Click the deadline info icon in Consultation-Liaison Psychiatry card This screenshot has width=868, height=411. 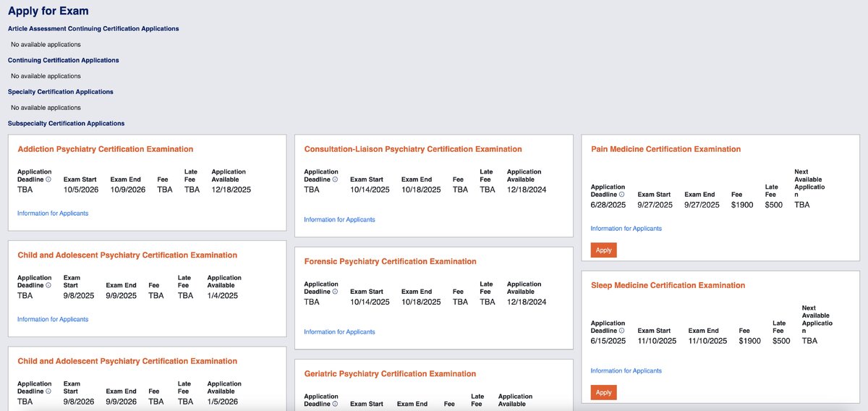tap(335, 179)
